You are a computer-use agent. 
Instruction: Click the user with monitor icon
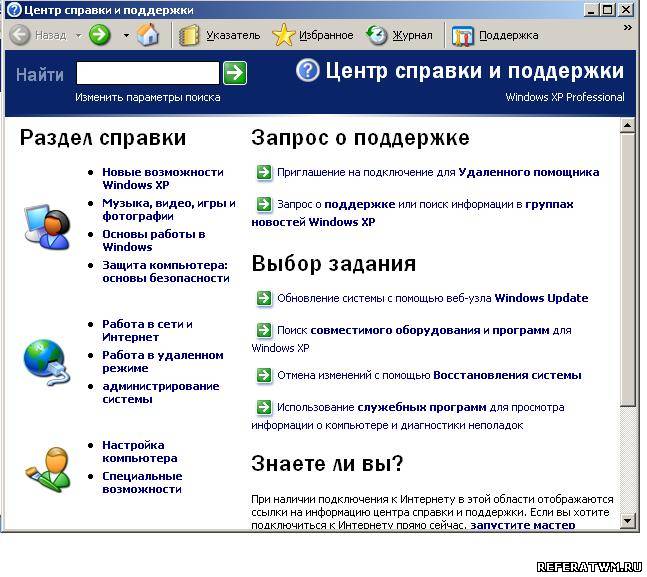click(47, 227)
